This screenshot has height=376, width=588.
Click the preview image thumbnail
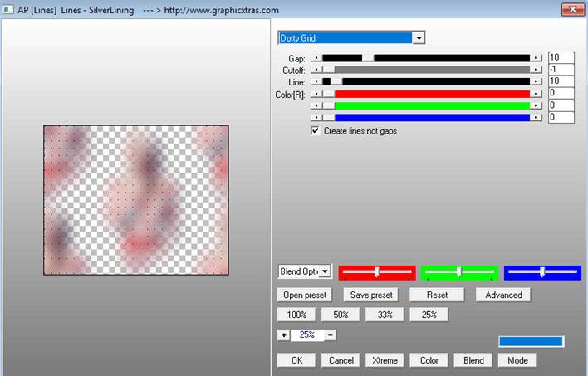point(136,200)
